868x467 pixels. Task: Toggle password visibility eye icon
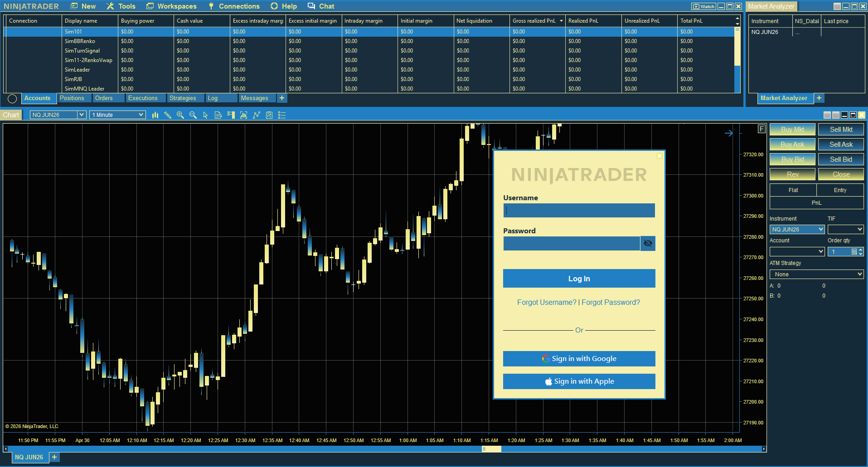tap(648, 243)
